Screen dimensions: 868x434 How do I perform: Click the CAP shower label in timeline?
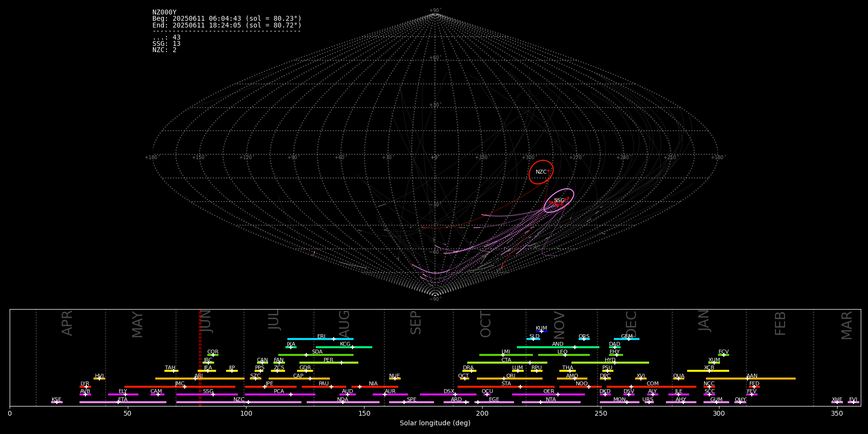(298, 376)
